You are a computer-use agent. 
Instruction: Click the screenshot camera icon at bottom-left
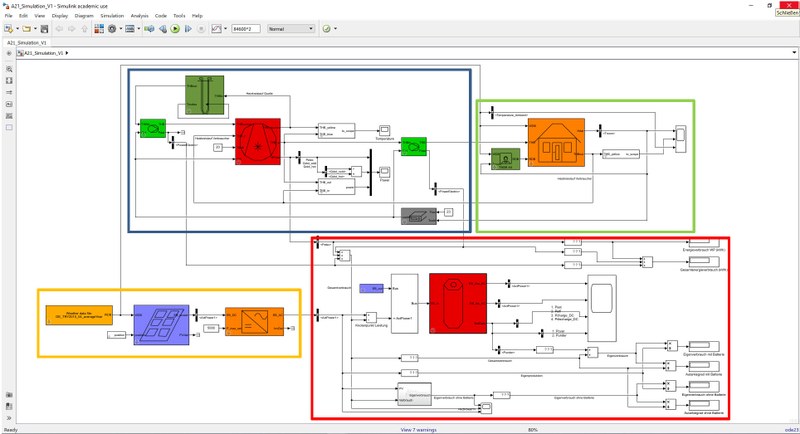9,395
